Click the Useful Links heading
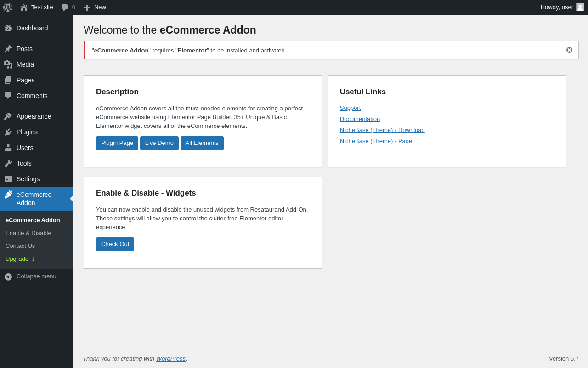The width and height of the screenshot is (588, 368). click(363, 92)
